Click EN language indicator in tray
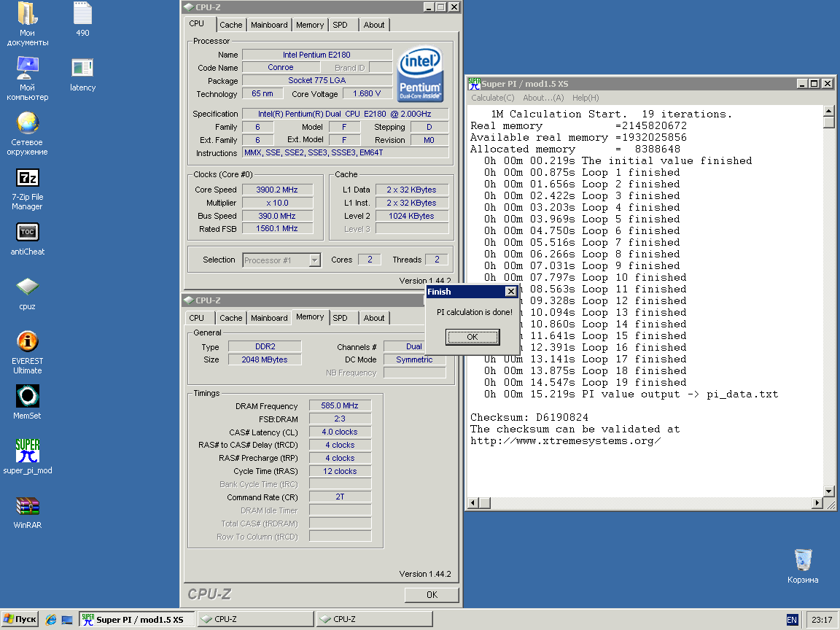 pos(792,620)
